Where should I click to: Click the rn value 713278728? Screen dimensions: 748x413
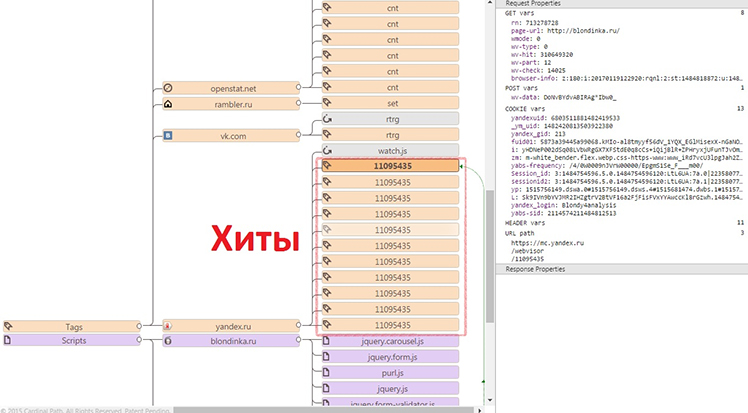click(542, 22)
